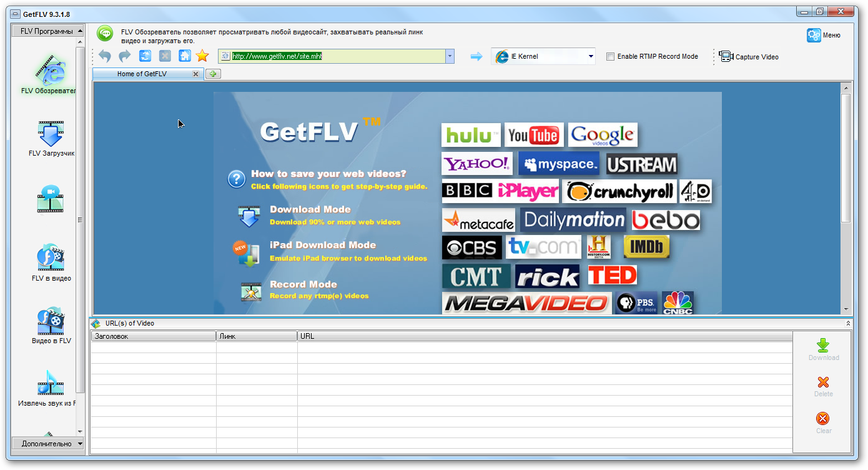The image size is (868, 470).
Task: Click the Delete button in URL panel
Action: pos(824,386)
